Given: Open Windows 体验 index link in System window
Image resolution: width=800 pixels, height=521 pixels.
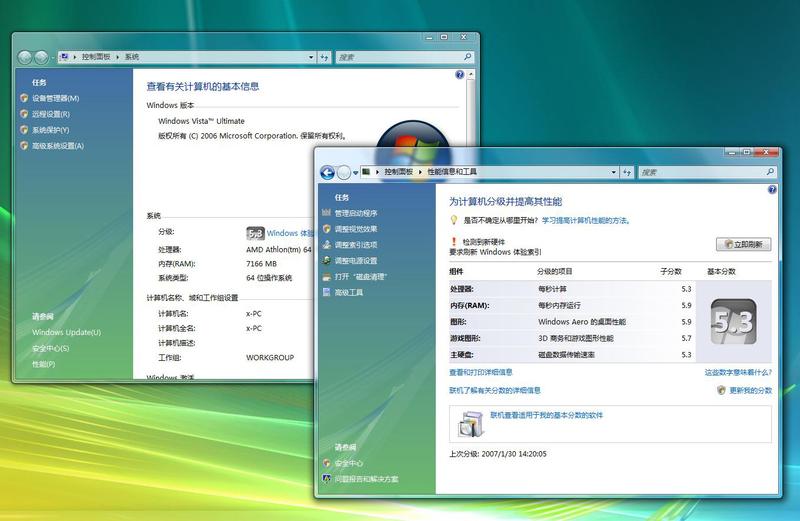Looking at the screenshot, I should [x=290, y=233].
